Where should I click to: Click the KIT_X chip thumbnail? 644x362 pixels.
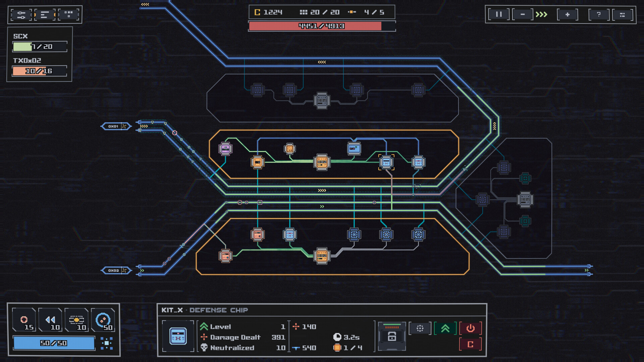point(178,336)
